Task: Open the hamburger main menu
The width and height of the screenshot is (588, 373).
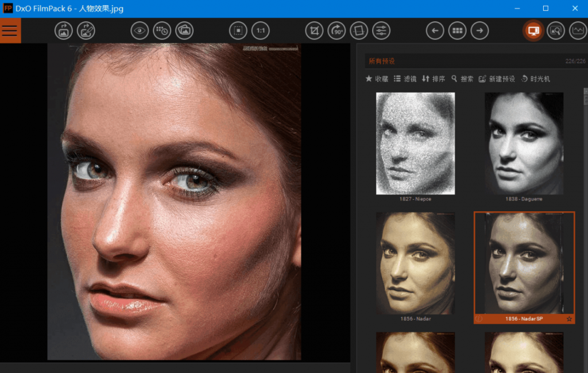Action: coord(10,30)
